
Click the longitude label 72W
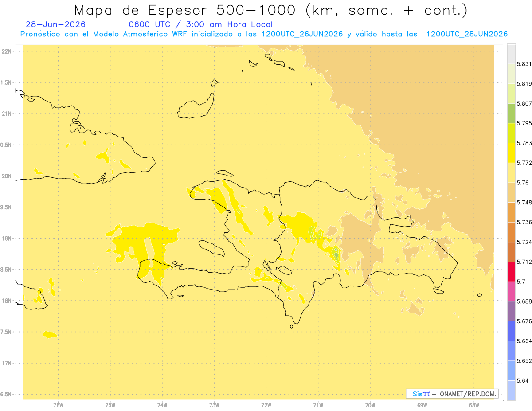pyautogui.click(x=266, y=405)
